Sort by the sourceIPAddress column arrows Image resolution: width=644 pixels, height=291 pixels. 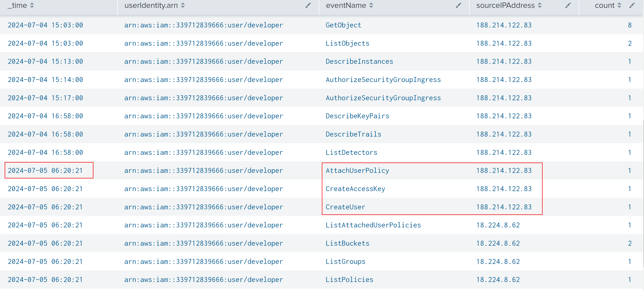coord(539,5)
